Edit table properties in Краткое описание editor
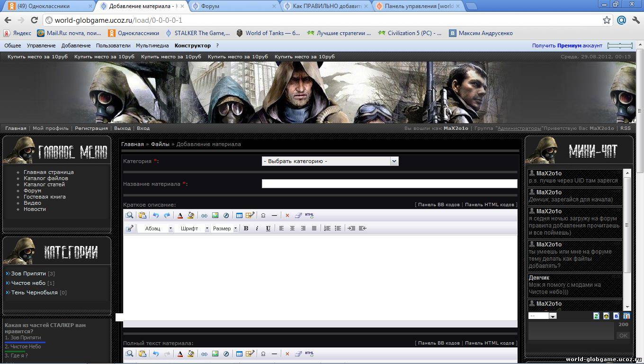The height and width of the screenshot is (364, 644). coord(250,215)
